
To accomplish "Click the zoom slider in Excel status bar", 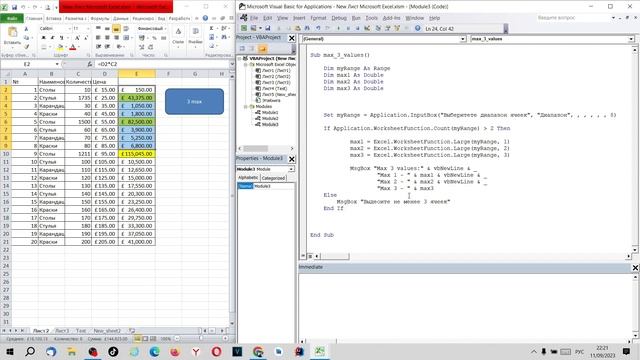I will point(201,339).
